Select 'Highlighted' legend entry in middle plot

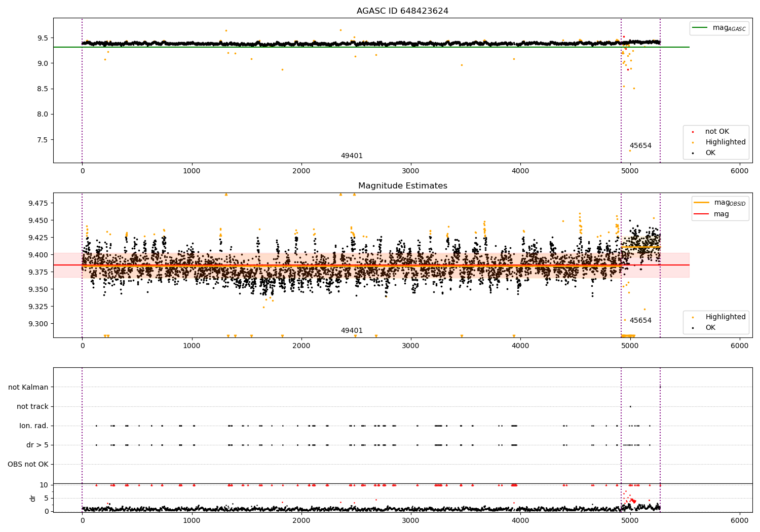[726, 317]
